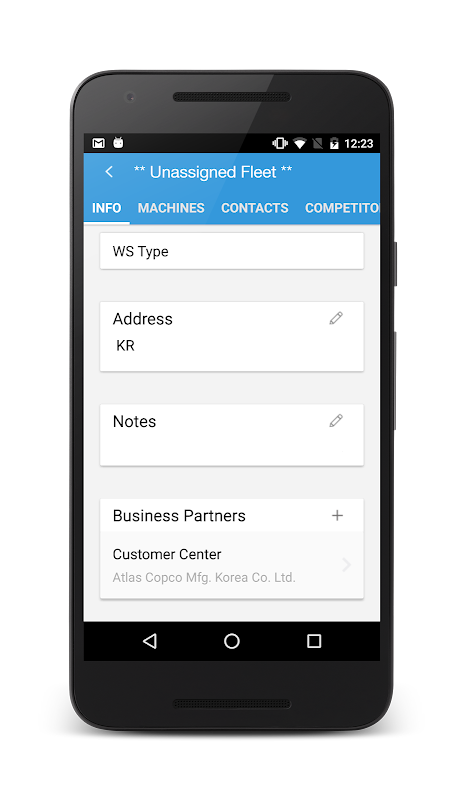The width and height of the screenshot is (466, 800).
Task: Switch to the MACHINES tab
Action: [x=171, y=208]
